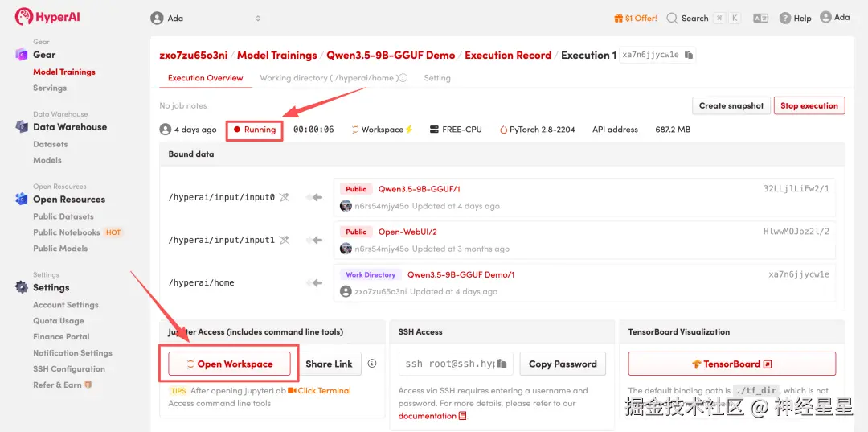Click Qwen3.5-9B-GGUF Demo breadcrumb

(391, 56)
